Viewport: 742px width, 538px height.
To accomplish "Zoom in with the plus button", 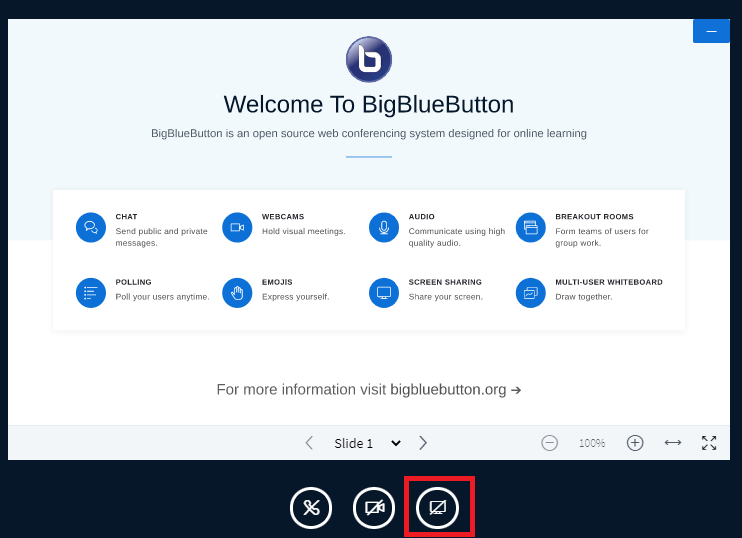I will pos(635,443).
